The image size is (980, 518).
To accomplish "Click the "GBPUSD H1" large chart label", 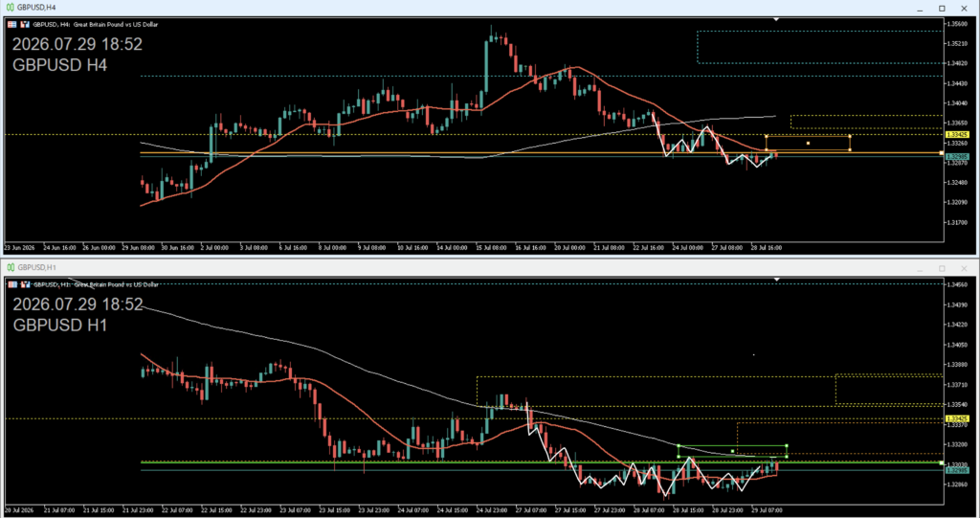I will click(x=60, y=325).
